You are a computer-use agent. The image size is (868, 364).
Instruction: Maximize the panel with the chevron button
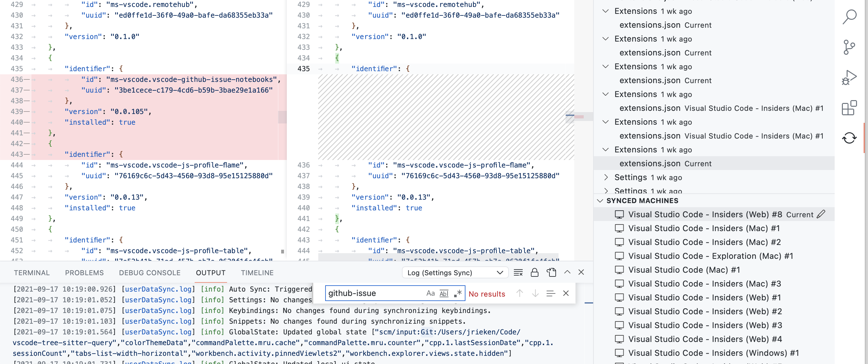[567, 272]
